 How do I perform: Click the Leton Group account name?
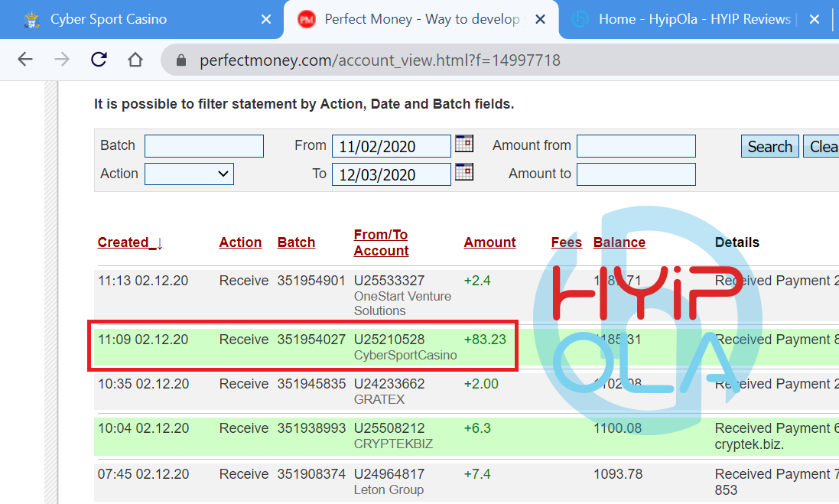[389, 489]
